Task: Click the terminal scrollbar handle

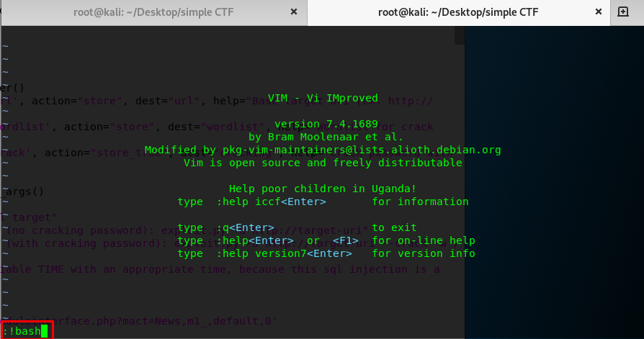Action: pos(460,35)
